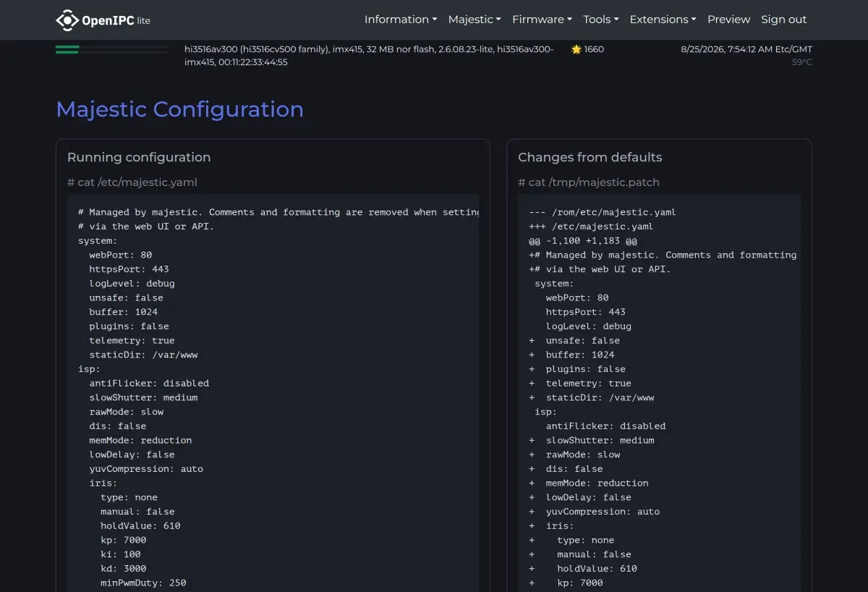Open the Majestic dropdown menu
This screenshot has height=592, width=868.
[x=475, y=20]
